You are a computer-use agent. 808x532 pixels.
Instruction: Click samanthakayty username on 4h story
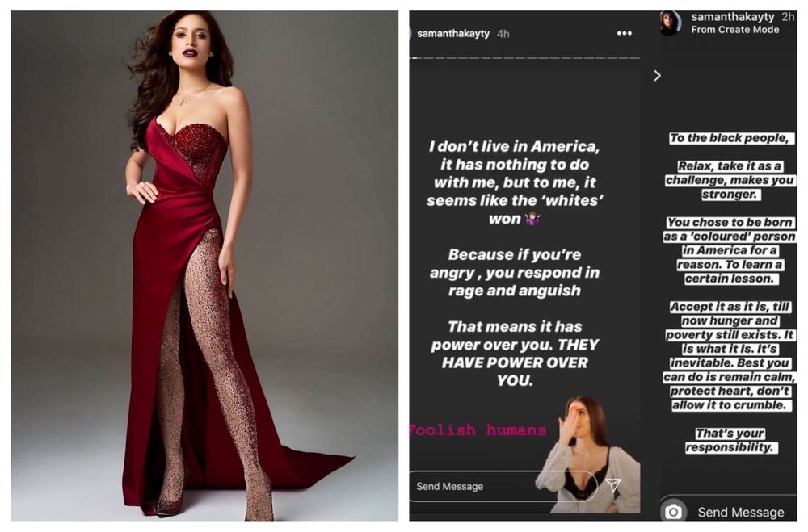[x=453, y=33]
